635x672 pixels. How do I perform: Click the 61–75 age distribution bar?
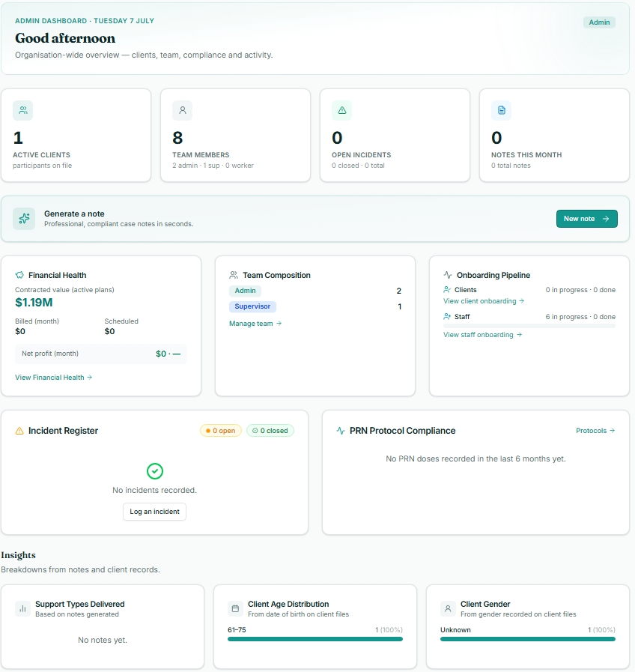(x=315, y=639)
